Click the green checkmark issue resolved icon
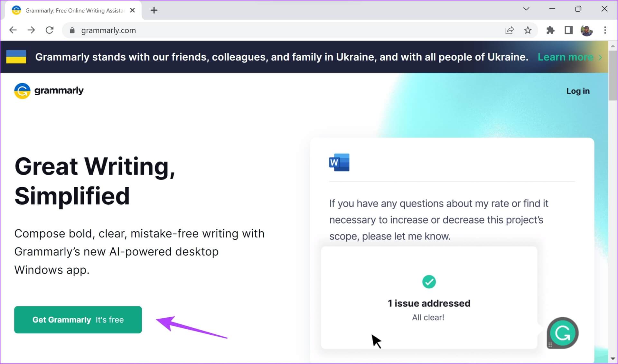 pyautogui.click(x=429, y=282)
